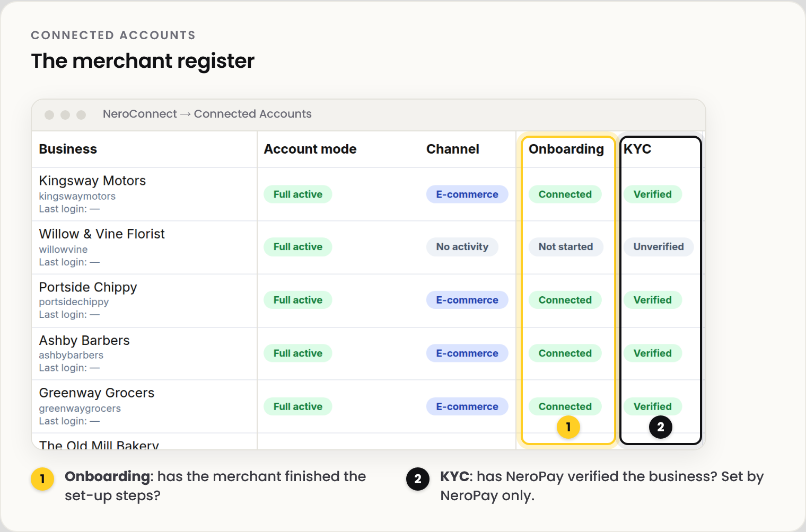Click Connected onboarding badge for Portside Chippy
This screenshot has width=806, height=532.
coord(565,300)
